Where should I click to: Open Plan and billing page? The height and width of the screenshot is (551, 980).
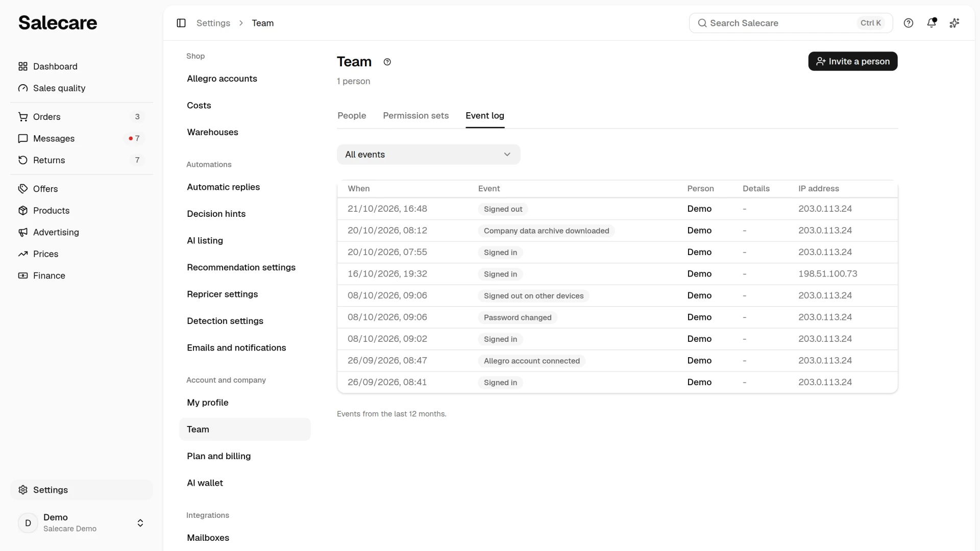coord(245,456)
